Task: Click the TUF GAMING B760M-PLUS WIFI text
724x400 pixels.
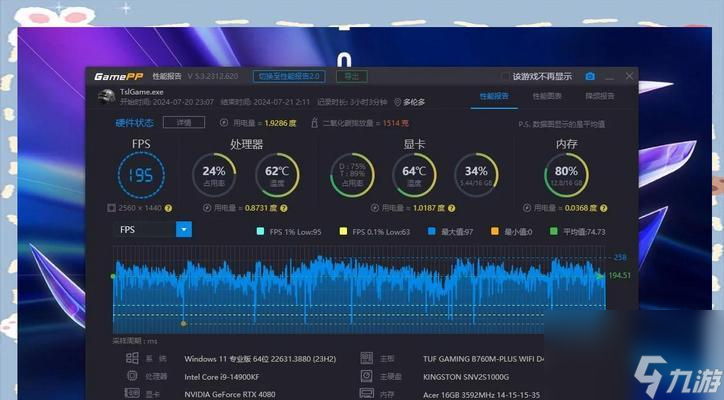Action: click(x=483, y=359)
